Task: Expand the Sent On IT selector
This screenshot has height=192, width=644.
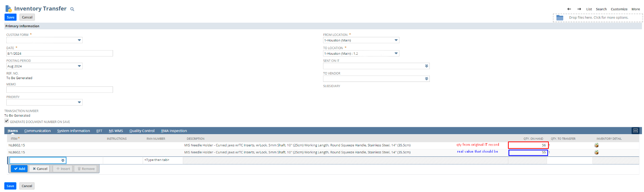Action: pyautogui.click(x=427, y=66)
